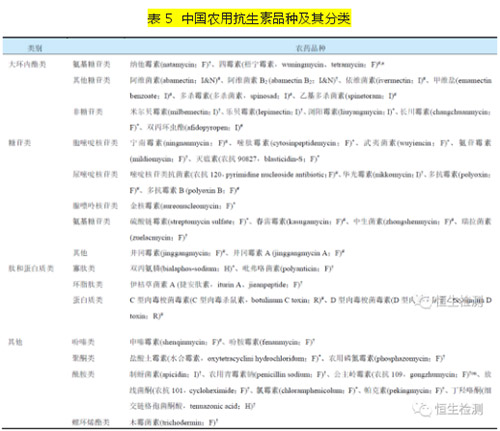Viewport: 500px width, 431px height.
Task: Click the 肽和蛋白质类 category cell
Action: tap(31, 269)
